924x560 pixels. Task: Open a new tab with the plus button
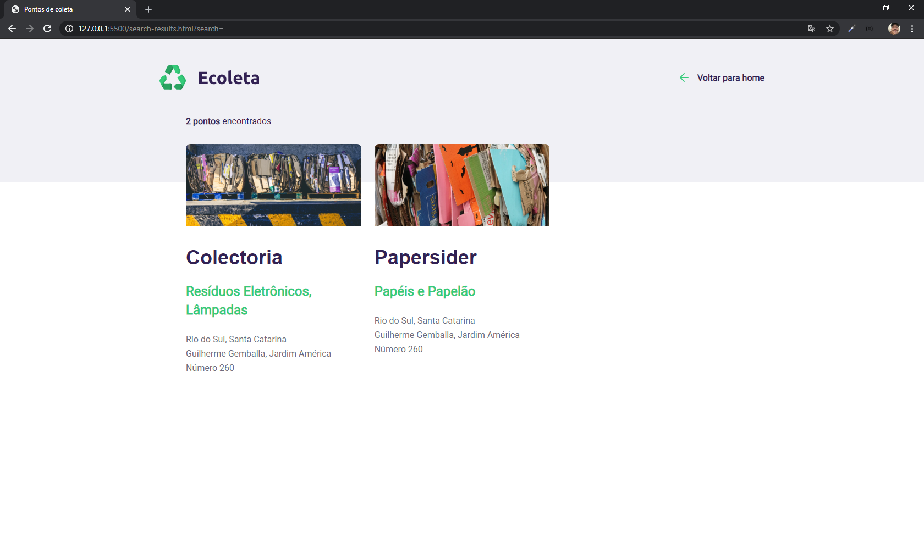pos(148,9)
